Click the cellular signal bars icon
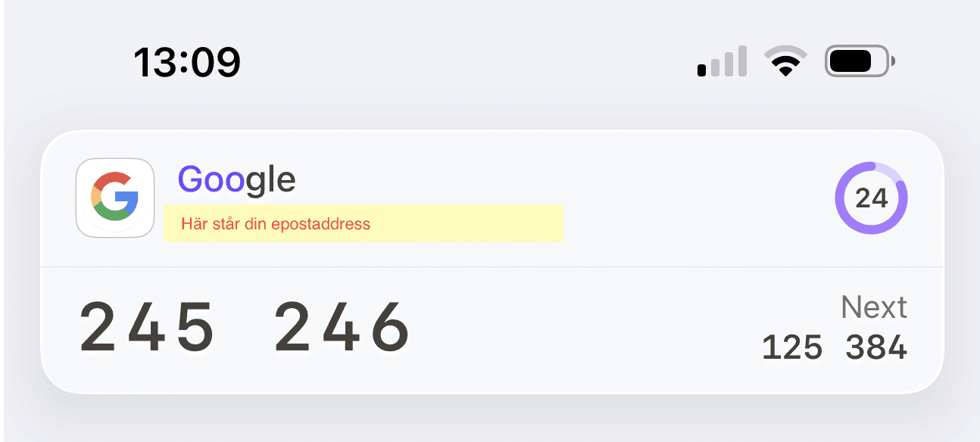980x442 pixels. pyautogui.click(x=722, y=61)
